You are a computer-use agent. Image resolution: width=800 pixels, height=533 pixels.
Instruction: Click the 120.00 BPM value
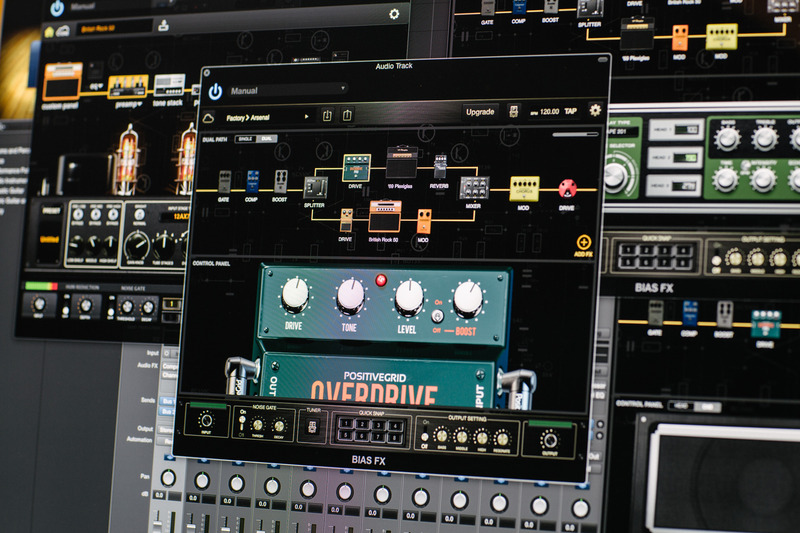pyautogui.click(x=549, y=111)
